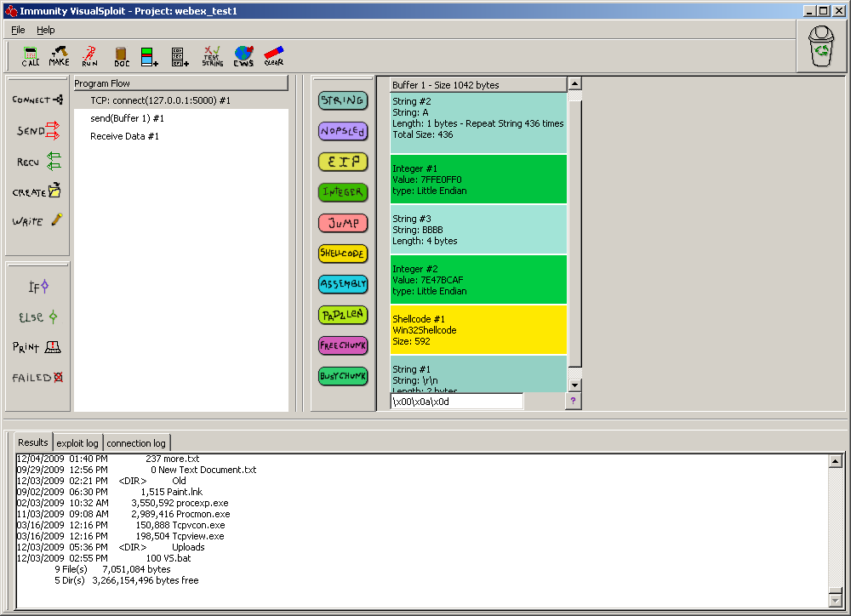
Task: Select the String #3 BBBB buffer block
Action: [478, 230]
